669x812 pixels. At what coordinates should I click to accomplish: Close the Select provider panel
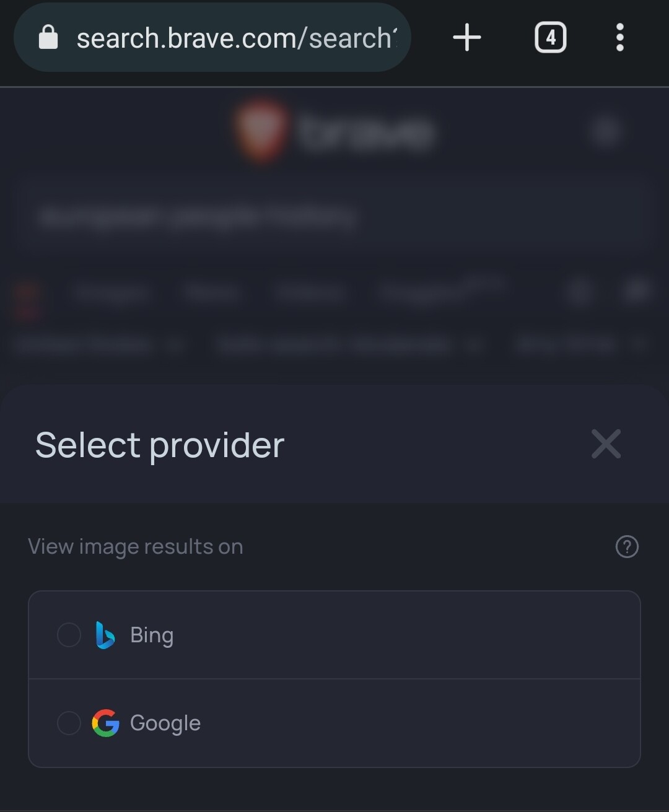(606, 444)
